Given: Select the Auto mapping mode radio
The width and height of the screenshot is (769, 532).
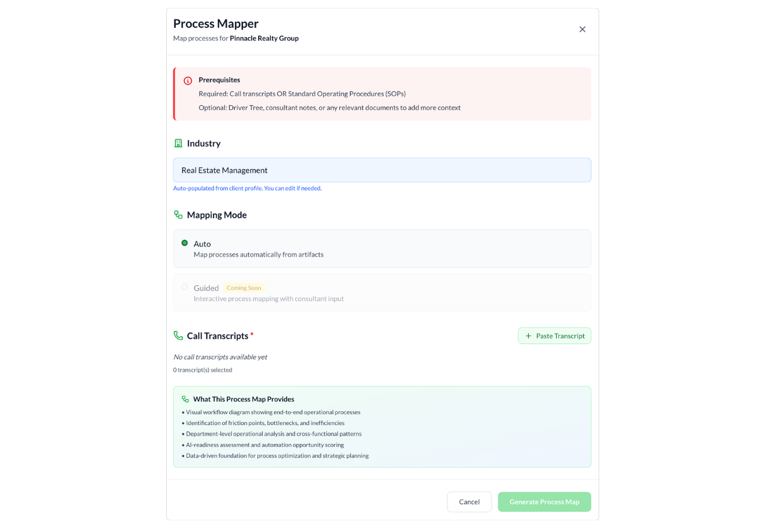Looking at the screenshot, I should point(185,243).
